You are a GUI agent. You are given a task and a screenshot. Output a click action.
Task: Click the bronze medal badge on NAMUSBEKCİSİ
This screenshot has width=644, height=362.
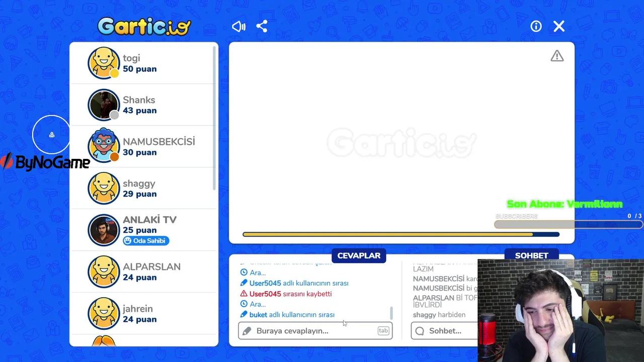(114, 157)
